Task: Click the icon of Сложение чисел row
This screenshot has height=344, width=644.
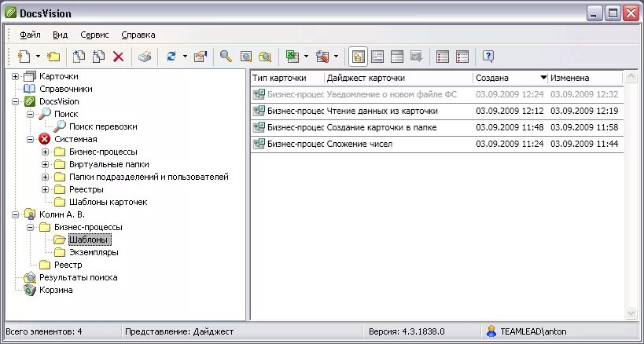Action: coord(259,144)
